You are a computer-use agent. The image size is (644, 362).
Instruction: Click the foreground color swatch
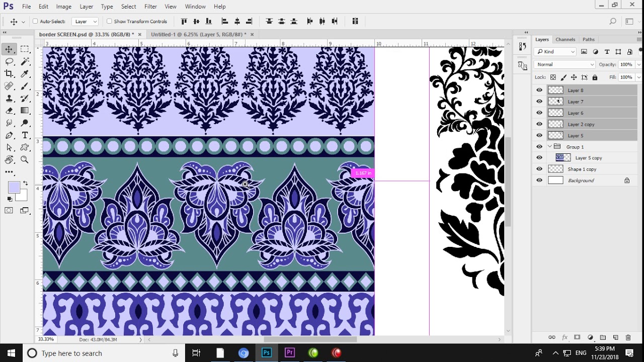point(14,187)
